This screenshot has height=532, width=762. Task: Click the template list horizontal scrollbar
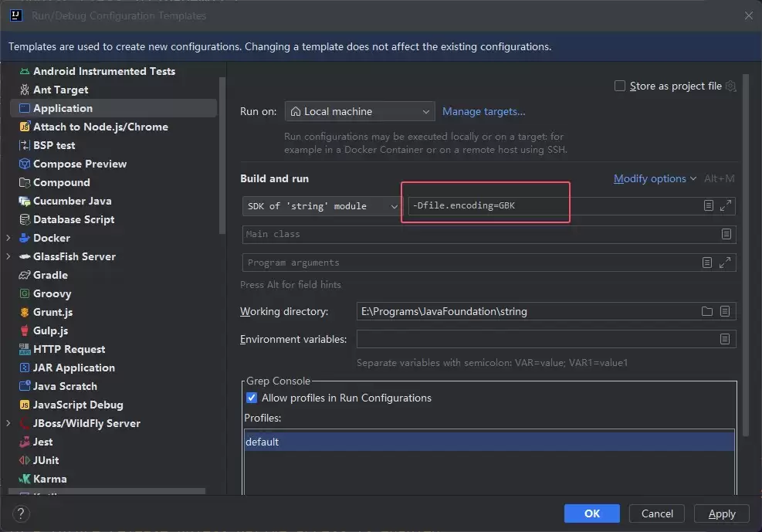107,492
